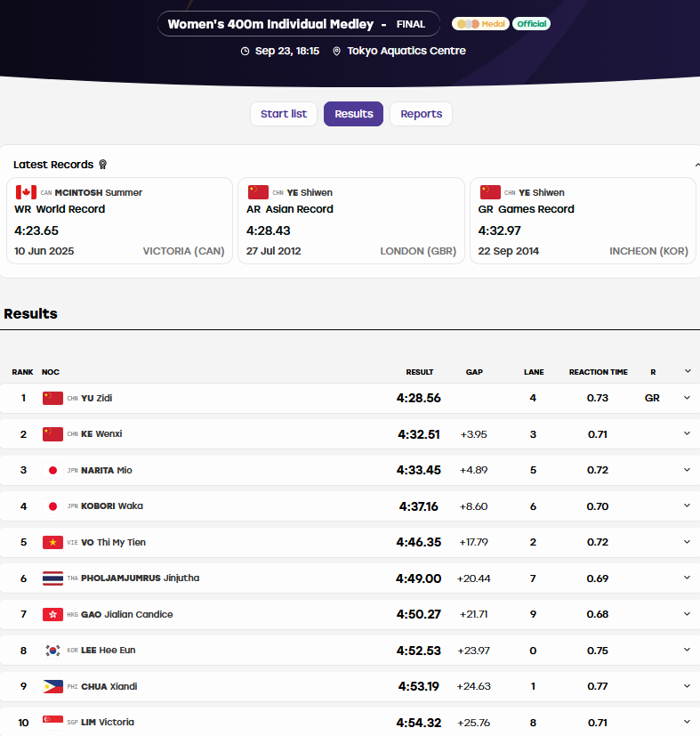Expand KOBORI Waka result details
Image resolution: width=700 pixels, height=736 pixels.
[687, 506]
